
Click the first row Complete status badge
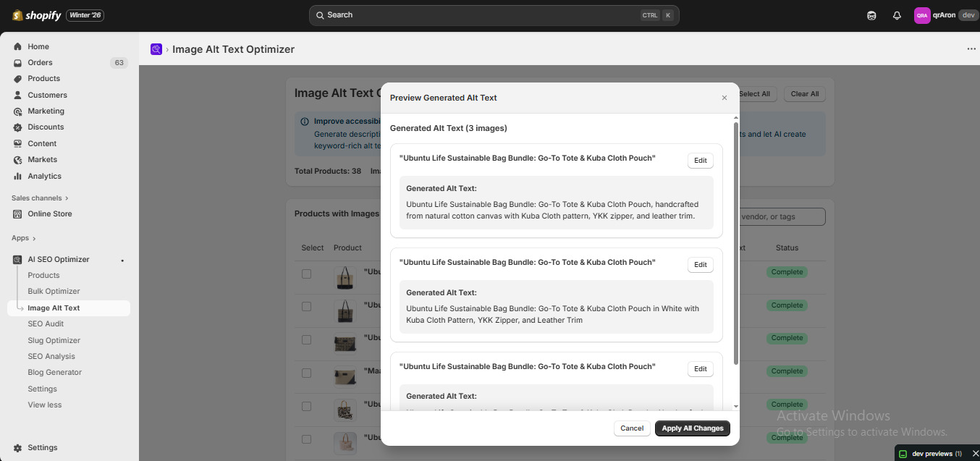point(787,272)
